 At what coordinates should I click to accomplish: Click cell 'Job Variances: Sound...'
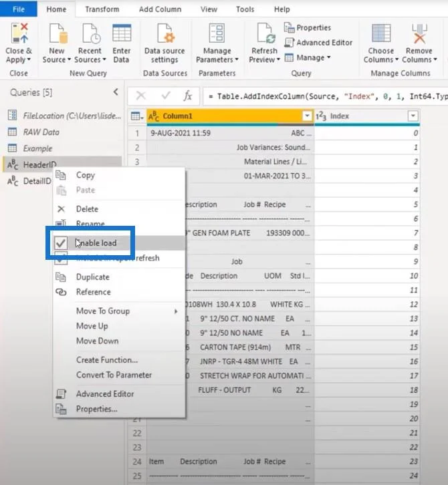231,147
